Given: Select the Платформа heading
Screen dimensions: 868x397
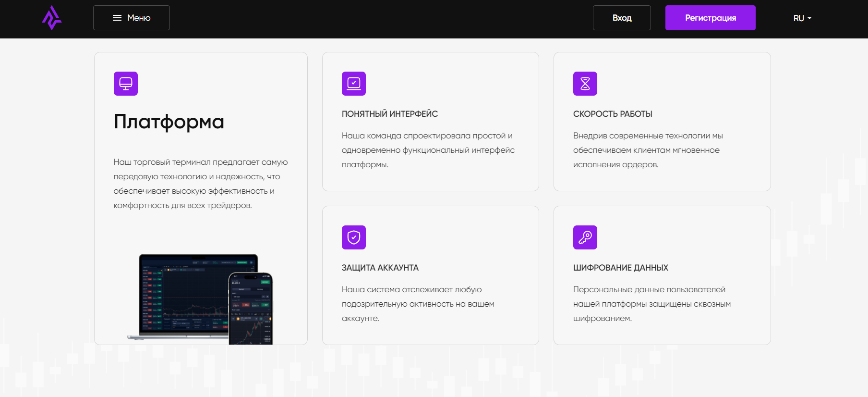Looking at the screenshot, I should coord(169,122).
